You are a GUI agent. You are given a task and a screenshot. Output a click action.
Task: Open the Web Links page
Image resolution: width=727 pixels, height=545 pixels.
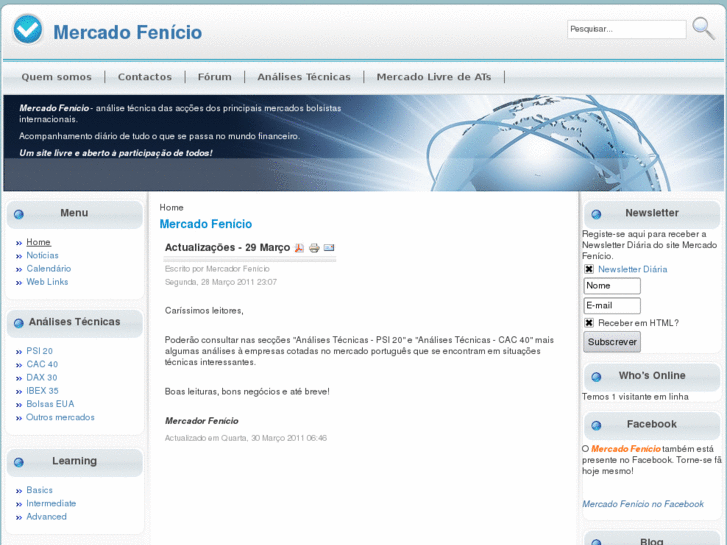(x=47, y=282)
